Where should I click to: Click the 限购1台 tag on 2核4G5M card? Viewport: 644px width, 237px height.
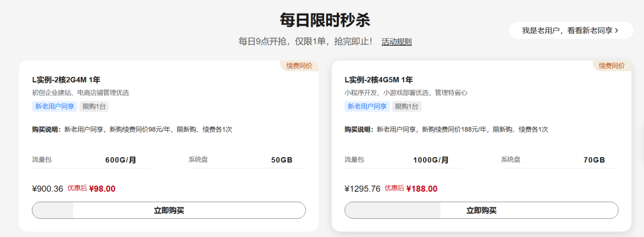407,106
